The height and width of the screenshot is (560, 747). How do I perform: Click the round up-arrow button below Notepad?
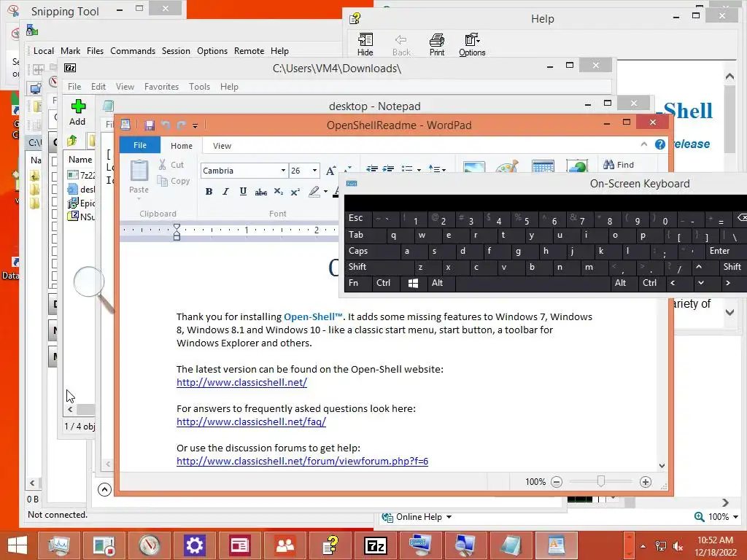click(104, 489)
